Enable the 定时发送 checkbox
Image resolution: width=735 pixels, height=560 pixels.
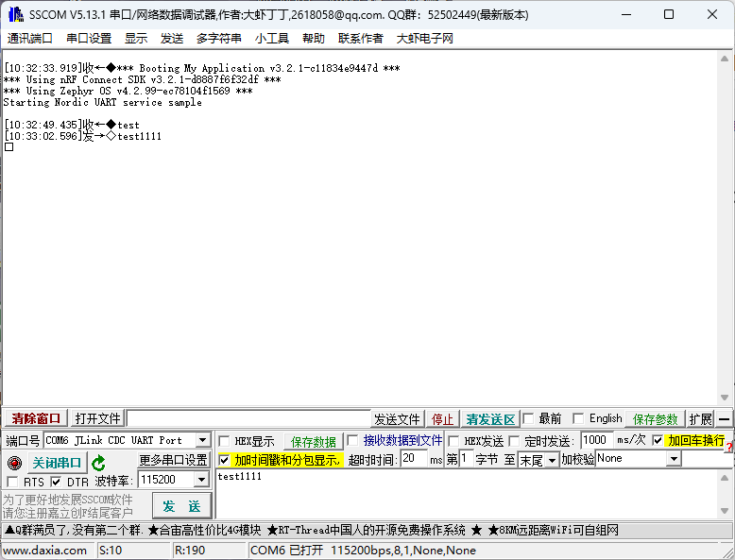click(x=514, y=441)
